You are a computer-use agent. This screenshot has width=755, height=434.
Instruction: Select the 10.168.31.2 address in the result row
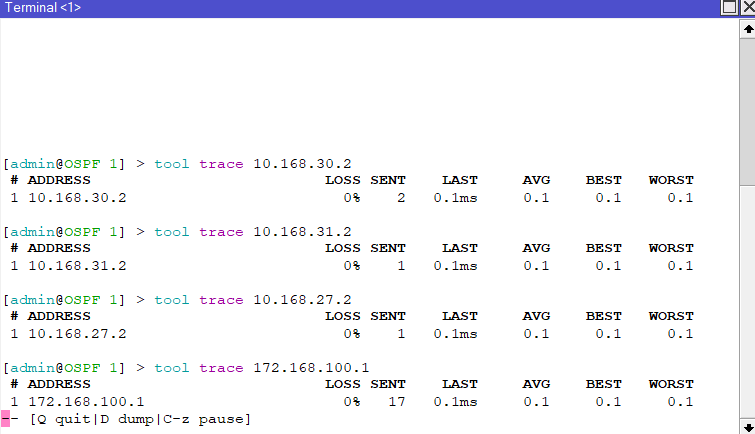(x=77, y=265)
